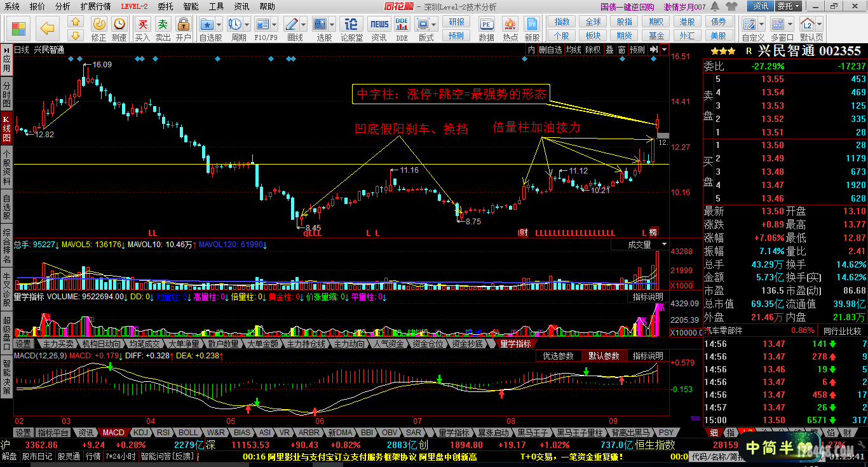Toggle the 叠 overlay chart button
Viewport: 868px width, 467px height.
pyautogui.click(x=609, y=50)
